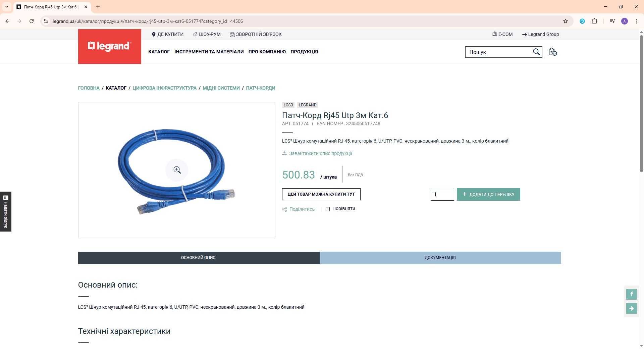Open ІНСТРУМЕНТИ ТА МАТЕРІАЛИ menu
Screen dimensions: 644x349
209,52
